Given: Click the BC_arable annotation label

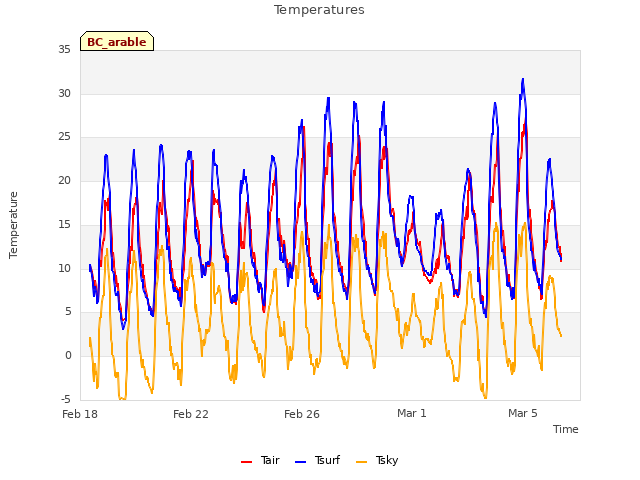Looking at the screenshot, I should (x=117, y=41).
